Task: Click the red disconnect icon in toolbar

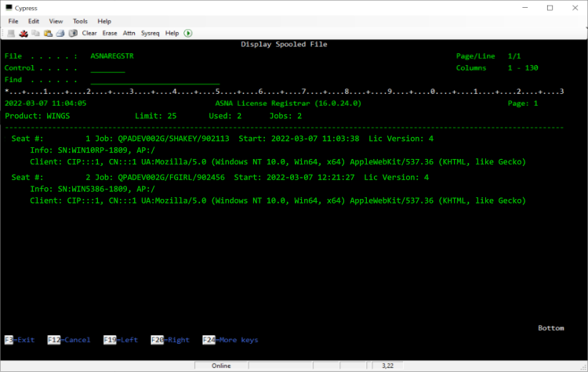Action: click(x=24, y=34)
